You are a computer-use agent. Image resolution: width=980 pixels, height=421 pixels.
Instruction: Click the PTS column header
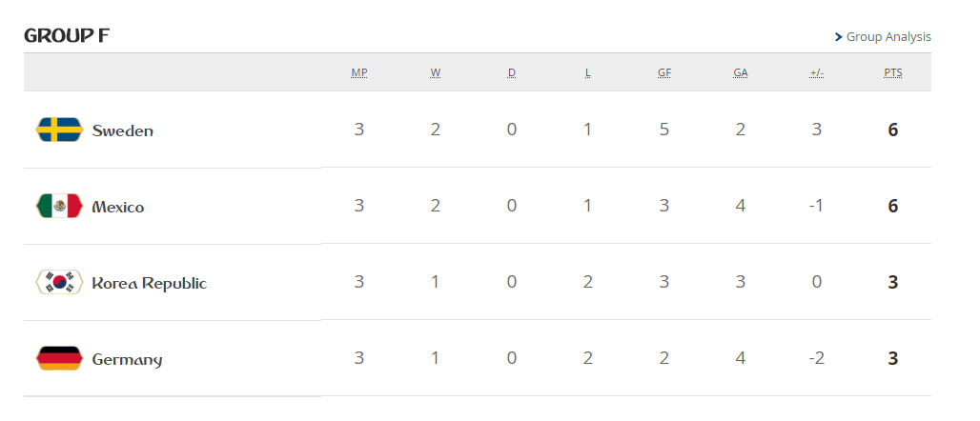pos(893,72)
